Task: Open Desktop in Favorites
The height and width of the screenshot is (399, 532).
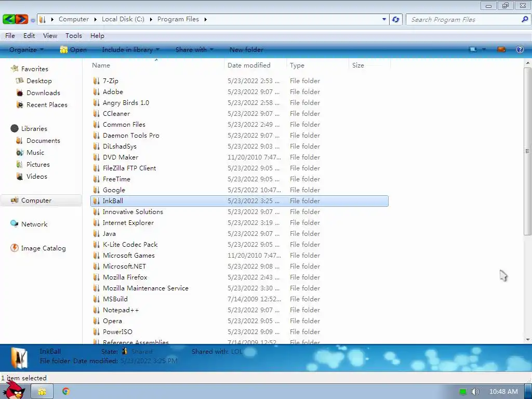Action: [39, 81]
